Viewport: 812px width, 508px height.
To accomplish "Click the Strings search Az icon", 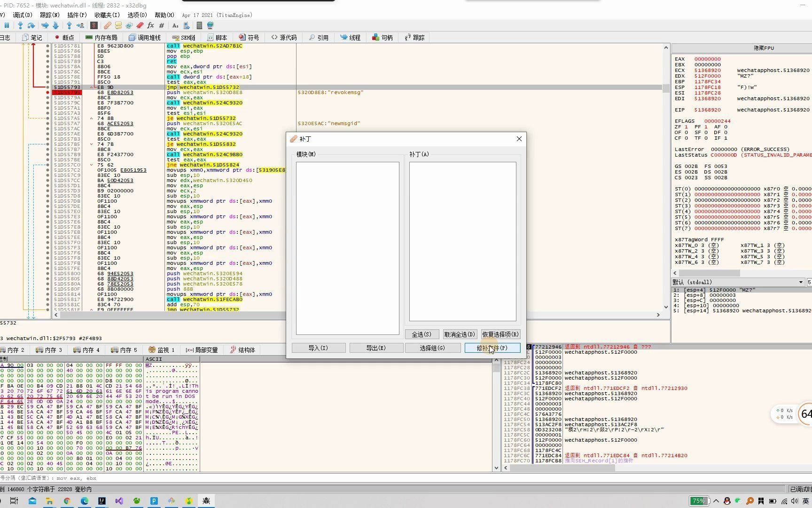I will (175, 25).
